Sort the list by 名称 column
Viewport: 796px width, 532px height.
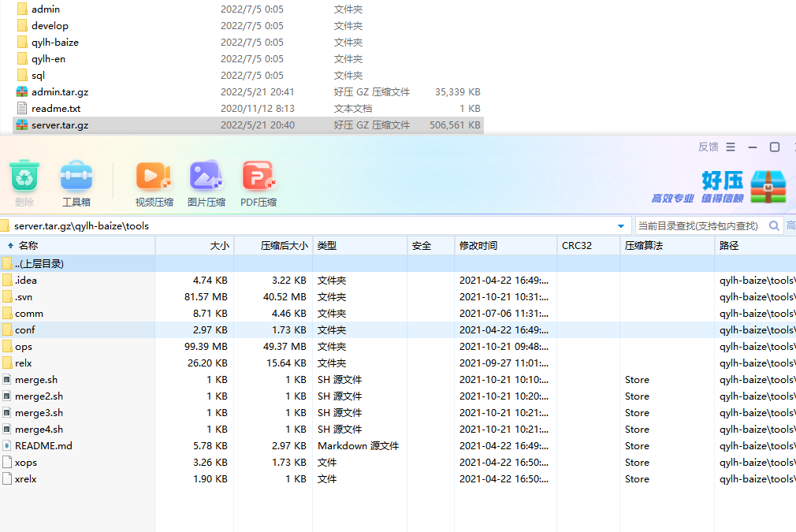coord(28,246)
